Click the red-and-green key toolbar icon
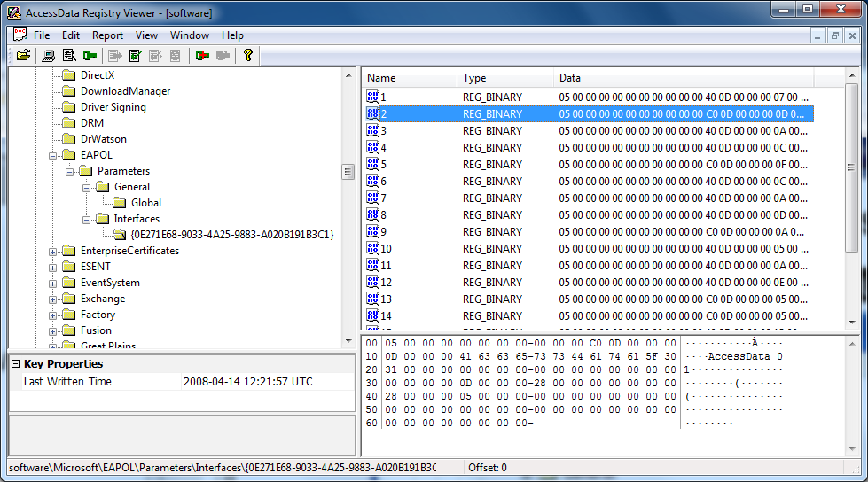This screenshot has width=868, height=482. (x=202, y=55)
